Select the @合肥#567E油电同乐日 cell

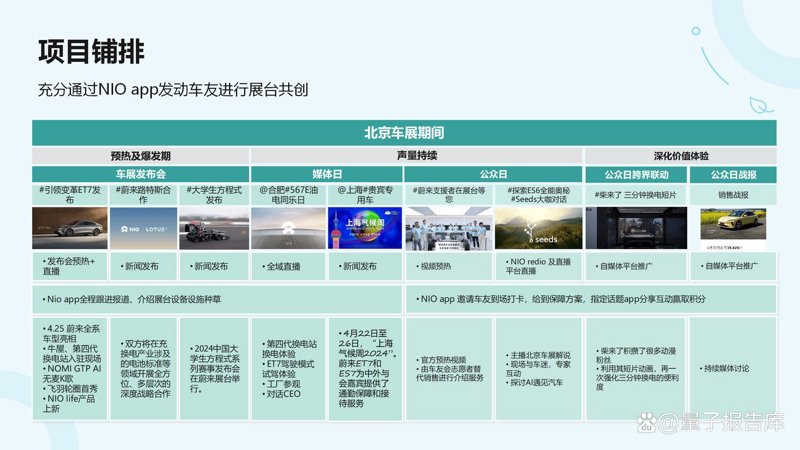[x=288, y=195]
